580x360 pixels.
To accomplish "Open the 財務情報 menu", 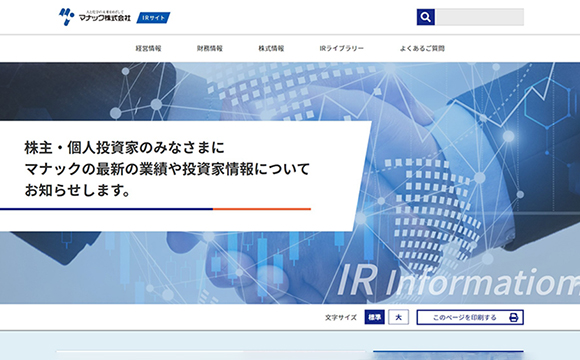I will [x=210, y=48].
